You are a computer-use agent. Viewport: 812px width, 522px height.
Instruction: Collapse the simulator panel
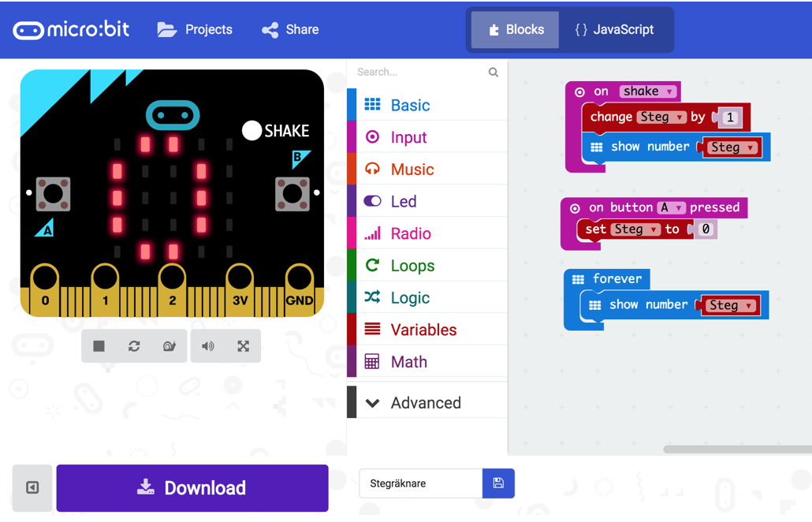(32, 487)
